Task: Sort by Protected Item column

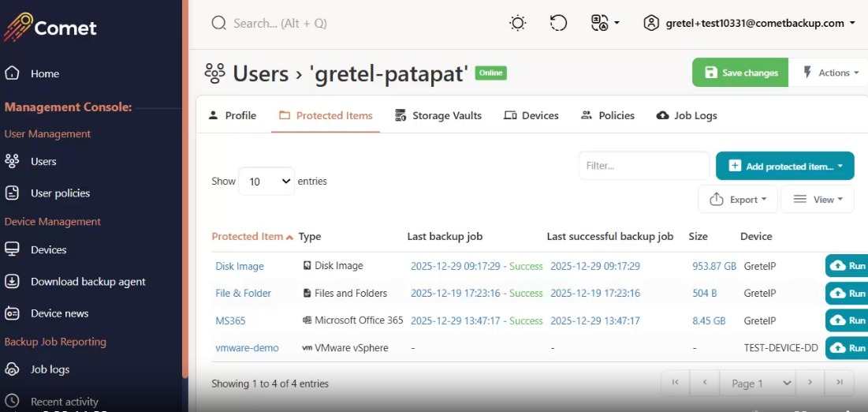Action: click(251, 236)
